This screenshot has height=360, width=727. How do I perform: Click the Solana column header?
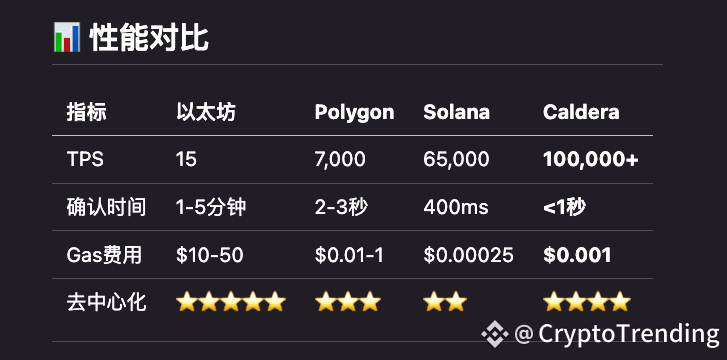pyautogui.click(x=456, y=112)
